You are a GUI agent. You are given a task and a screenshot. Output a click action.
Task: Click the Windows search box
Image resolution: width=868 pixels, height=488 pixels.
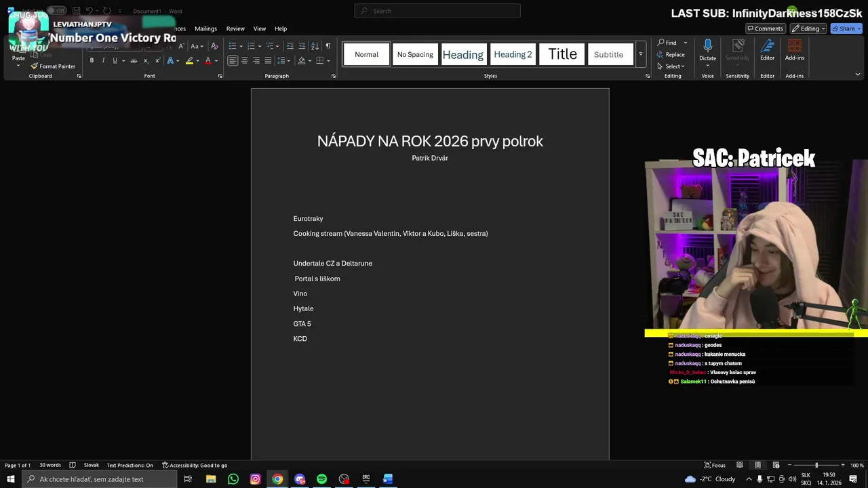tap(99, 479)
